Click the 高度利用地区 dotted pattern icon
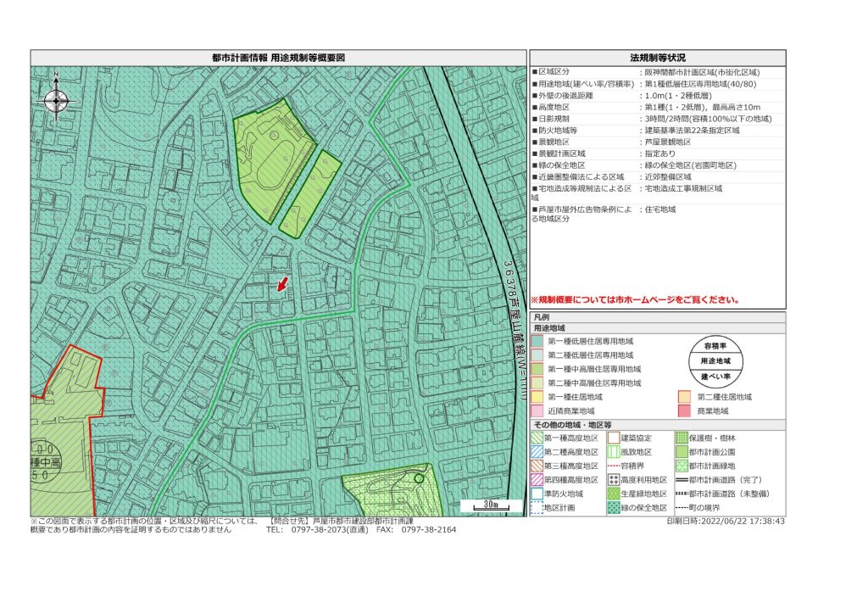This screenshot has width=868, height=614. 613,479
